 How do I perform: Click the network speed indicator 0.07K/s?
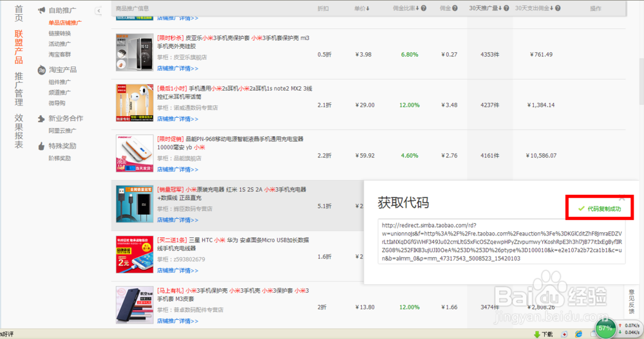click(629, 325)
